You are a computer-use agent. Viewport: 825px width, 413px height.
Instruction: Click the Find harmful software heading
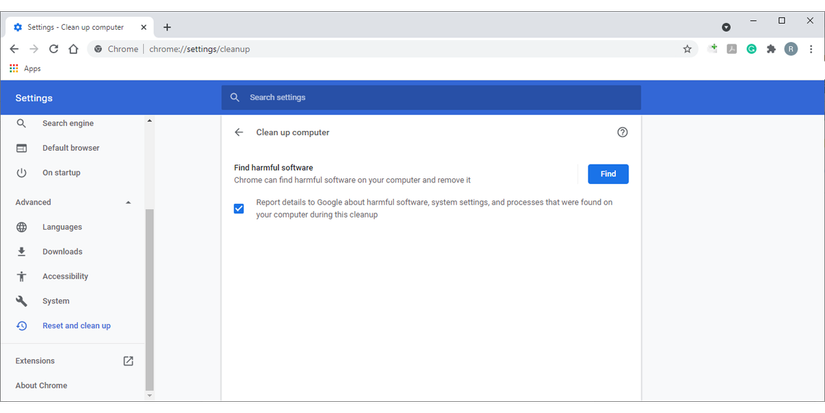click(x=273, y=167)
